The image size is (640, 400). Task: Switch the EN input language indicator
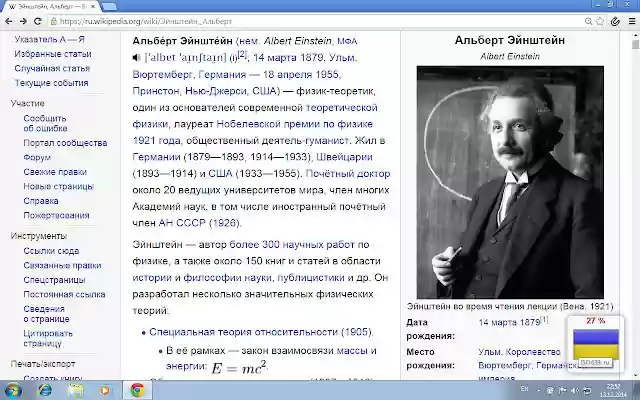click(x=524, y=389)
